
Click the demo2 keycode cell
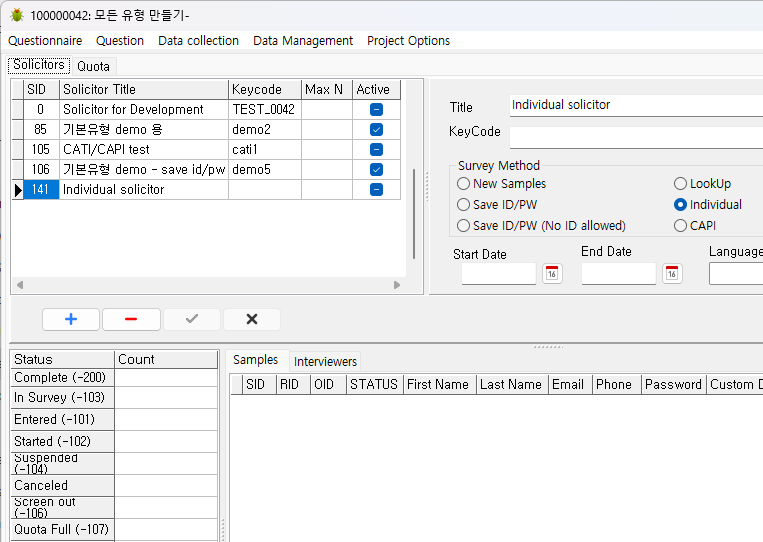point(265,129)
